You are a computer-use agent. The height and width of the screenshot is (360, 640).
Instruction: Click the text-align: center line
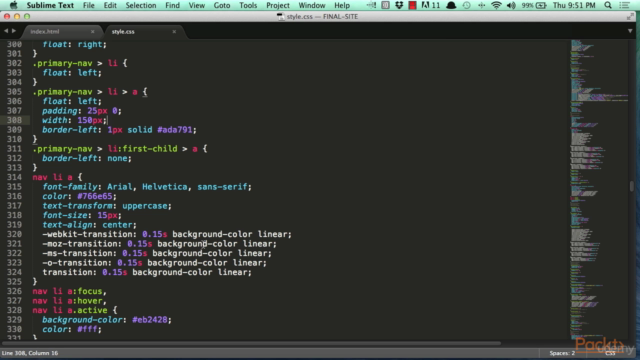point(89,225)
